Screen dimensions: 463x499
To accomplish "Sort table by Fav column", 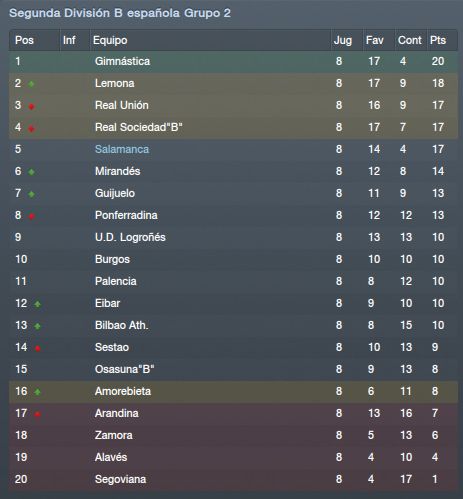I will [374, 40].
